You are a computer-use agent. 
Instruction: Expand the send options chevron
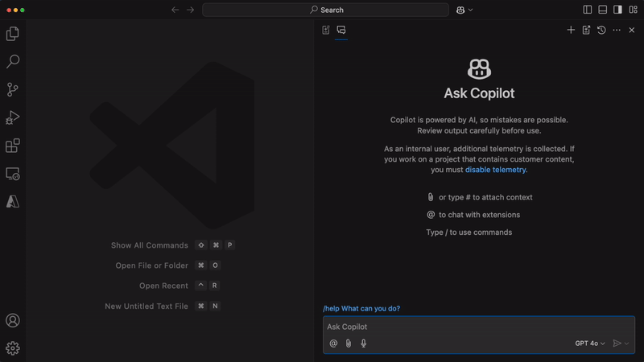(627, 343)
